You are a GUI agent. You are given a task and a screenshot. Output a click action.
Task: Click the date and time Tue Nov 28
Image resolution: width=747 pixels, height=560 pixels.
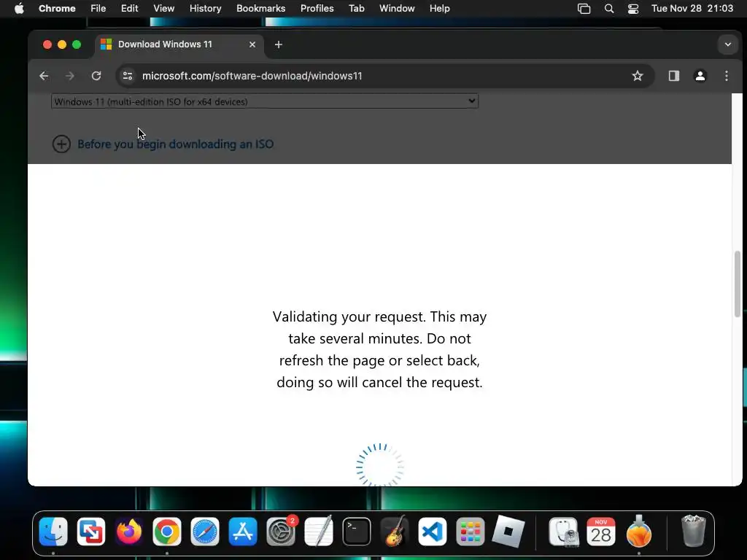coord(692,9)
